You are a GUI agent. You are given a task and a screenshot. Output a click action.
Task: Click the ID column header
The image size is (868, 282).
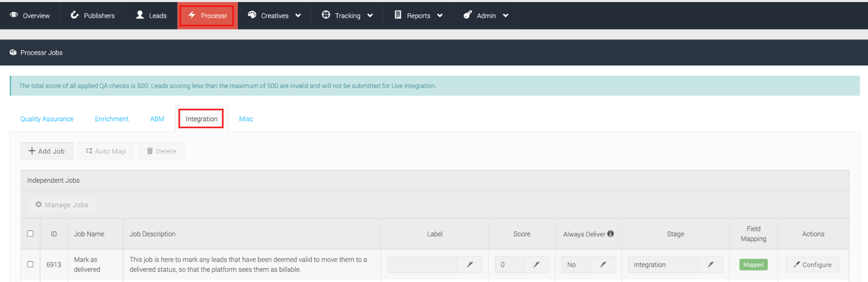point(54,234)
